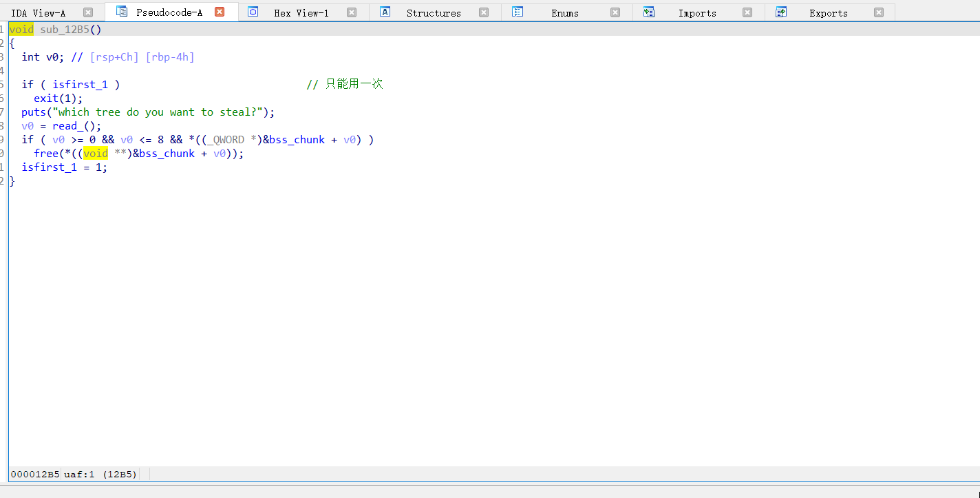Close the Pseudocode-A tab
Viewport: 980px width, 498px height.
point(220,12)
